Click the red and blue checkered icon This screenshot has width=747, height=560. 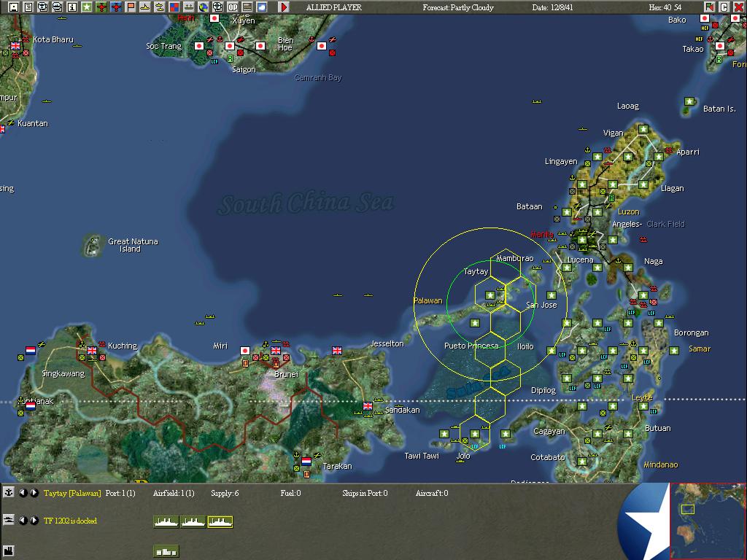pyautogui.click(x=174, y=7)
